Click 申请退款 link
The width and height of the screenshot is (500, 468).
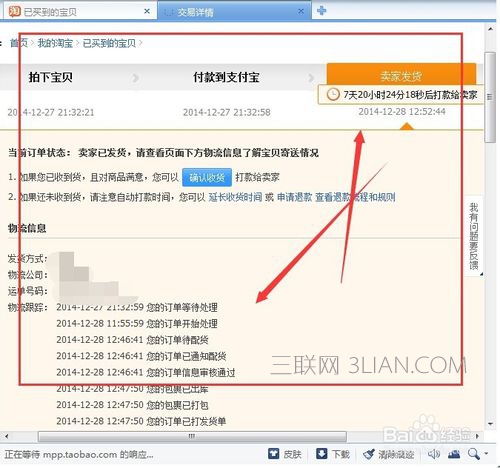[x=294, y=197]
